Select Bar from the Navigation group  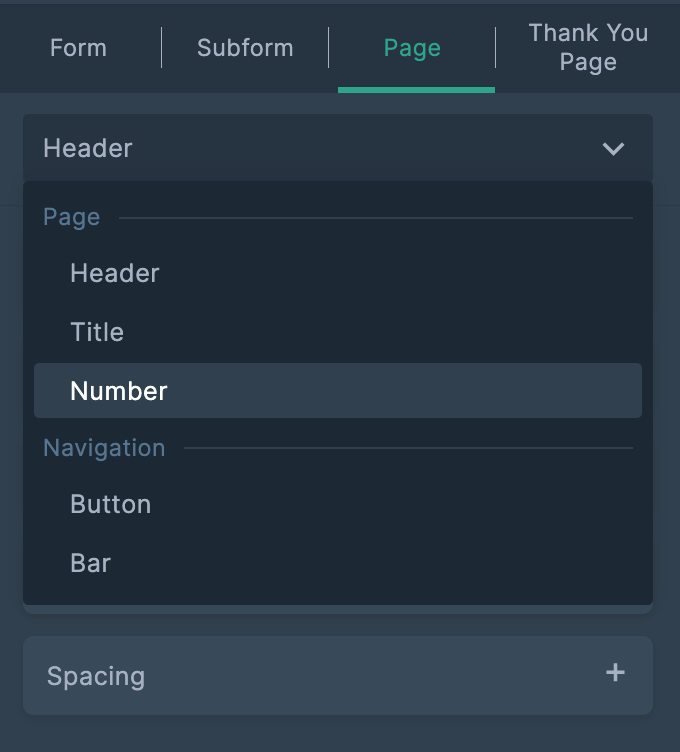point(90,563)
